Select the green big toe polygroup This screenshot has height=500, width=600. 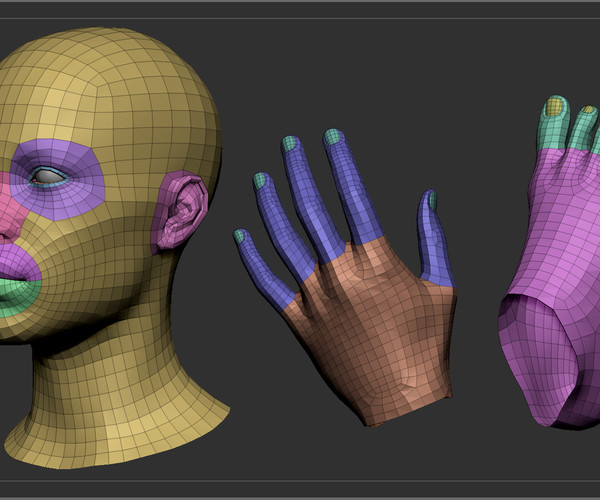point(552,134)
